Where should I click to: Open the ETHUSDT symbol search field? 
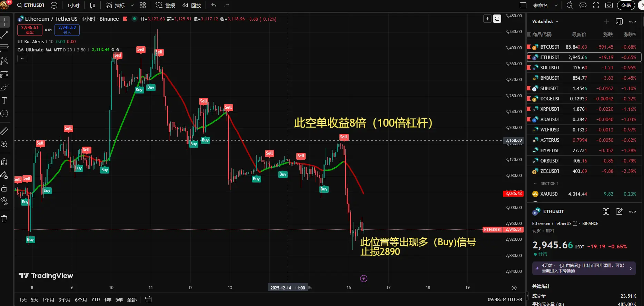click(x=30, y=5)
